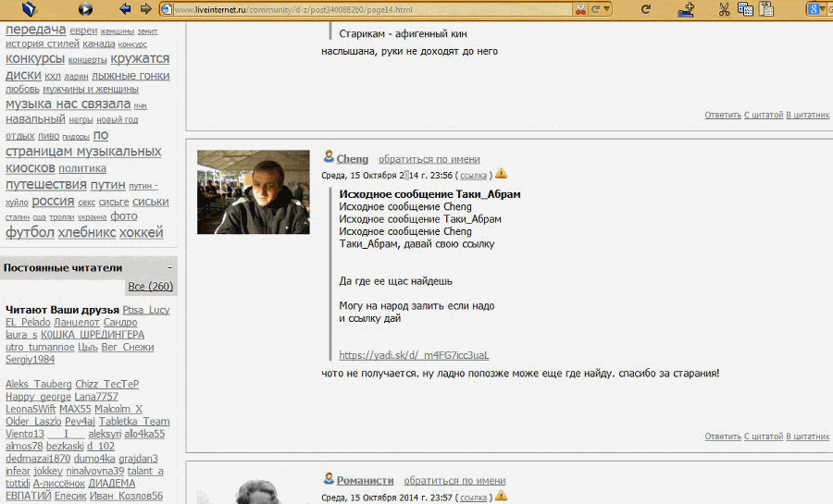The height and width of the screenshot is (504, 833).
Task: Click the Copy icon in toolbar
Action: (x=745, y=9)
